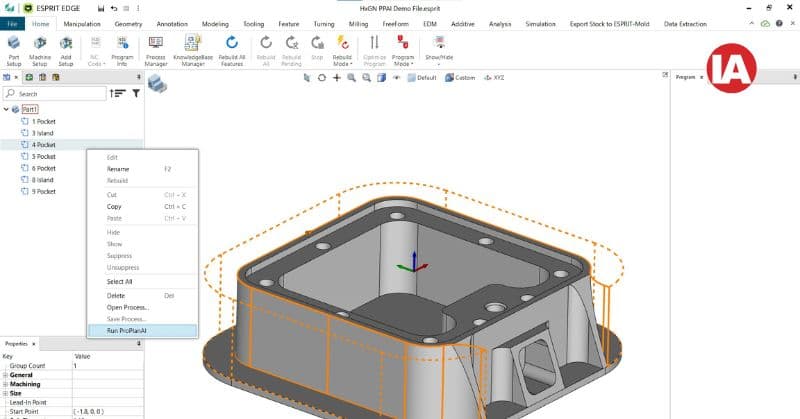Screen dimensions: 800x419
Task: Select the 8 Island feature
Action: pos(42,180)
